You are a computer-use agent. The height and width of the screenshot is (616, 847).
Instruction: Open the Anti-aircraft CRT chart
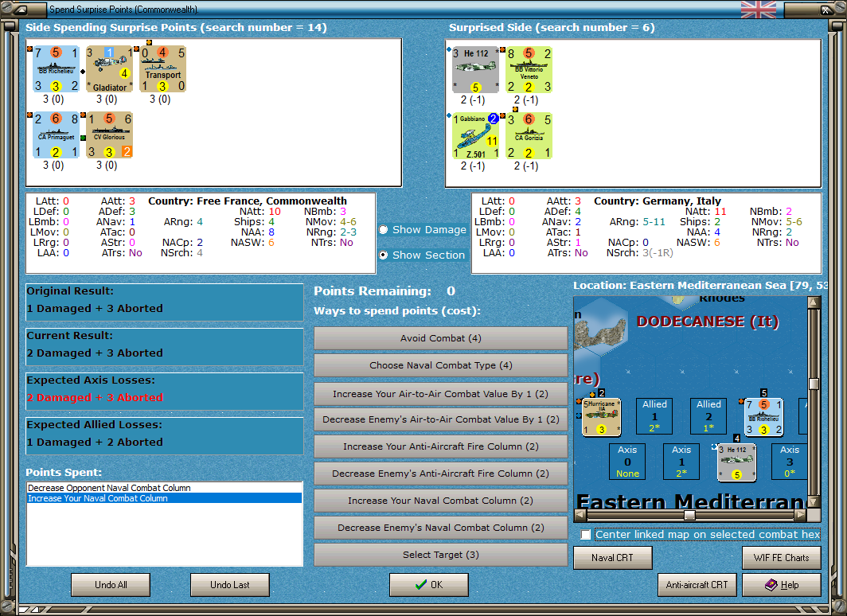(697, 585)
